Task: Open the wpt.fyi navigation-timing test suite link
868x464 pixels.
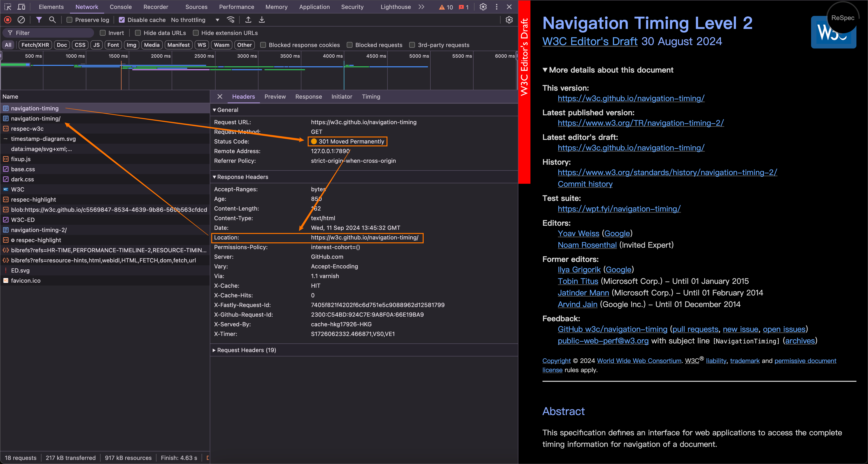Action: 619,209
